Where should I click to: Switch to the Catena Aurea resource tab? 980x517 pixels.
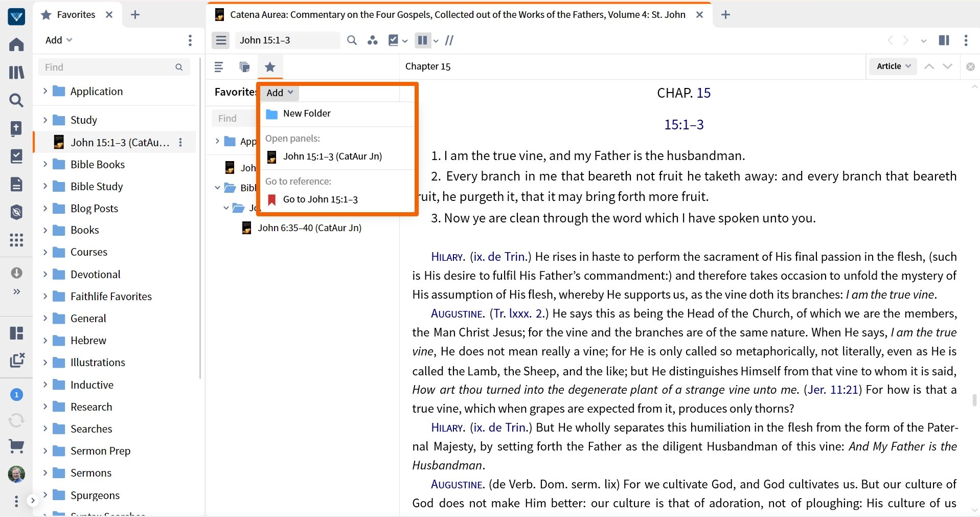[457, 15]
